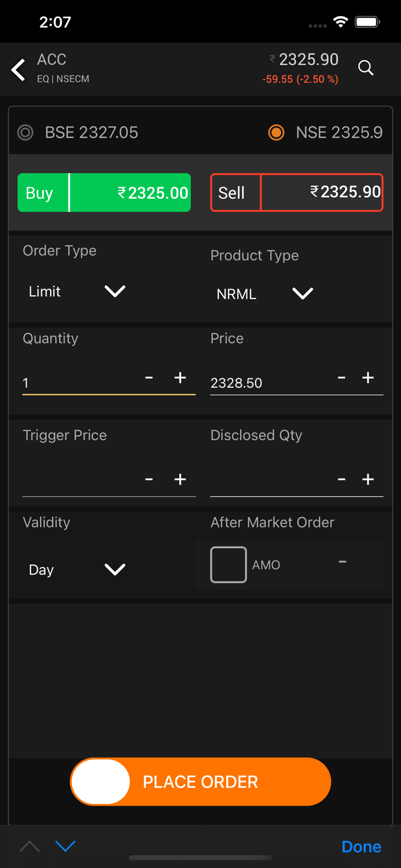Decrease Price with minus icon

pos(341,378)
